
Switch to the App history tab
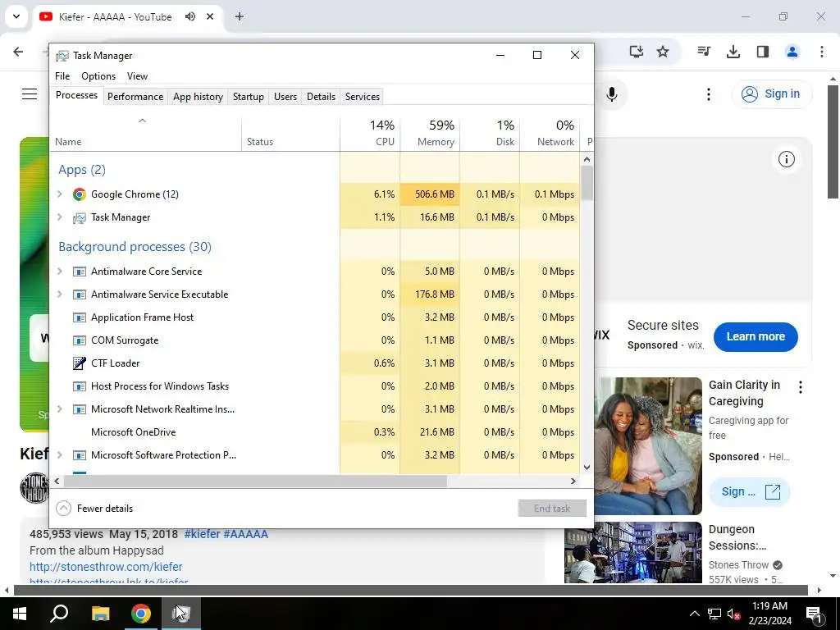pyautogui.click(x=198, y=97)
